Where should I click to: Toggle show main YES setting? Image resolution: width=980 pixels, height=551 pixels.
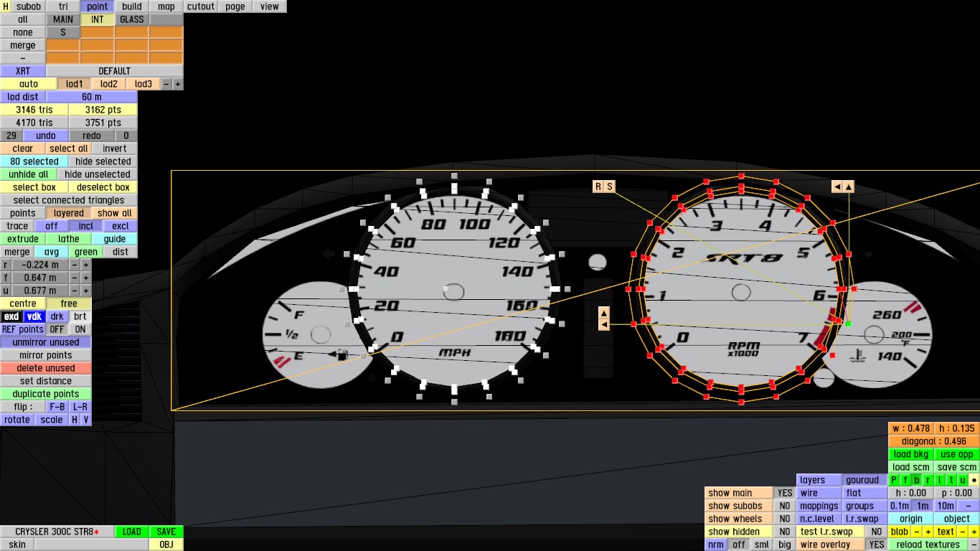coord(785,493)
